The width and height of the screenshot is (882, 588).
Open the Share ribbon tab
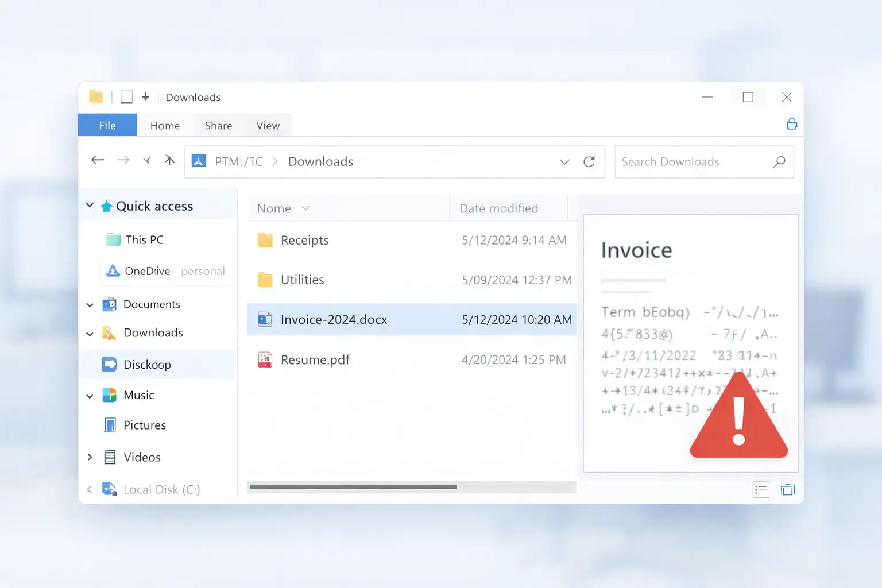[x=218, y=125]
